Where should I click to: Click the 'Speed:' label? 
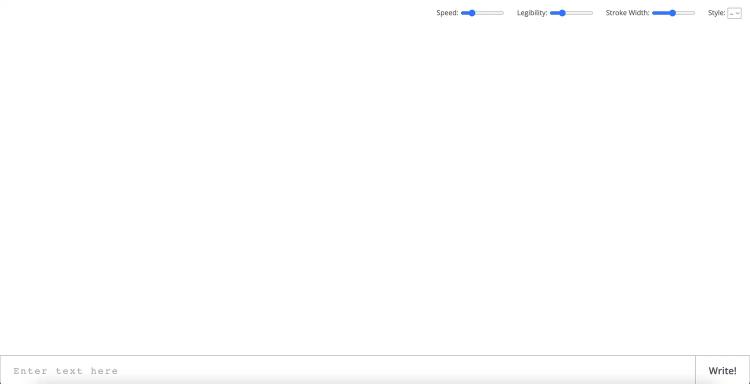tap(447, 13)
